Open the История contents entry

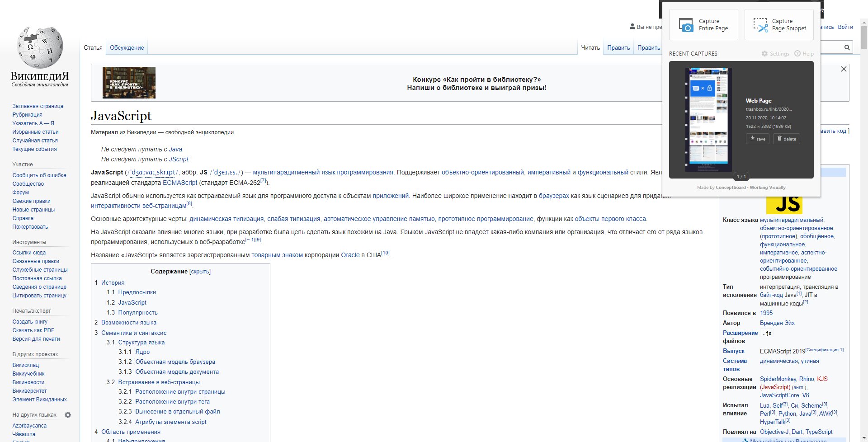coord(113,282)
